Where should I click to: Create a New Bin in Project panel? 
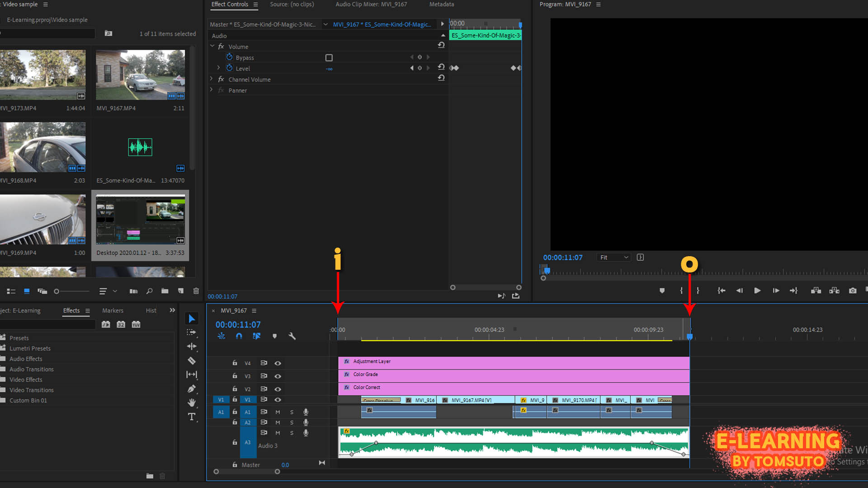click(x=165, y=291)
